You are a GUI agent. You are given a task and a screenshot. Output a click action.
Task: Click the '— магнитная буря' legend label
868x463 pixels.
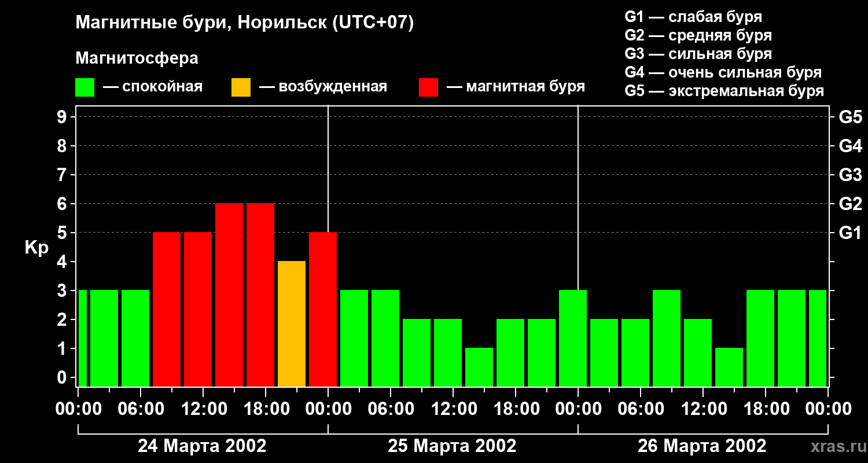(516, 87)
